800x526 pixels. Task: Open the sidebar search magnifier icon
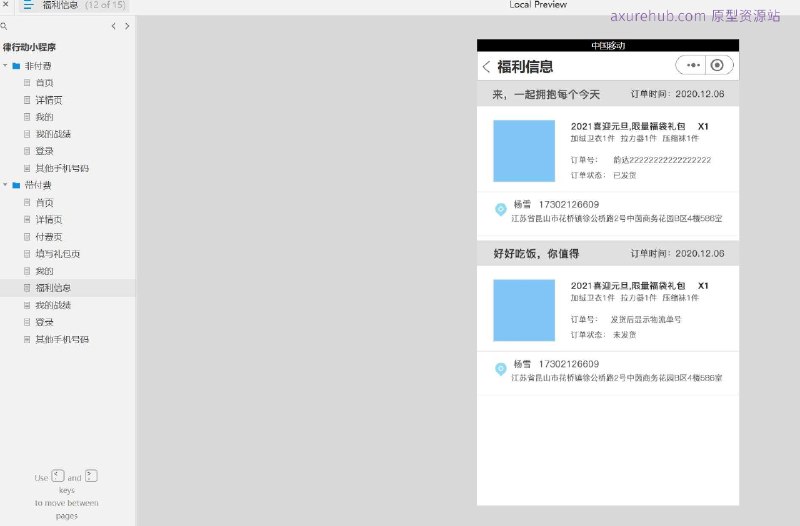point(4,26)
